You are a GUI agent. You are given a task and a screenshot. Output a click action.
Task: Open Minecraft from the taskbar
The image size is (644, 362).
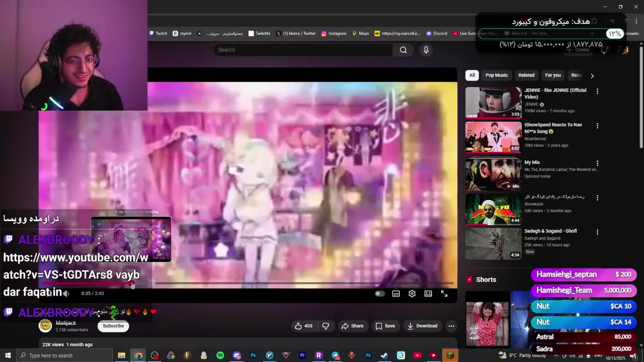[450, 355]
